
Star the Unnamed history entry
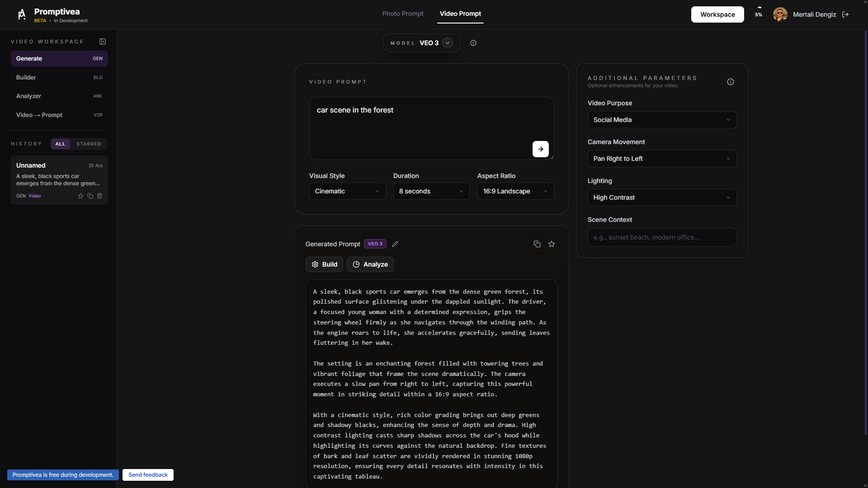(x=80, y=196)
